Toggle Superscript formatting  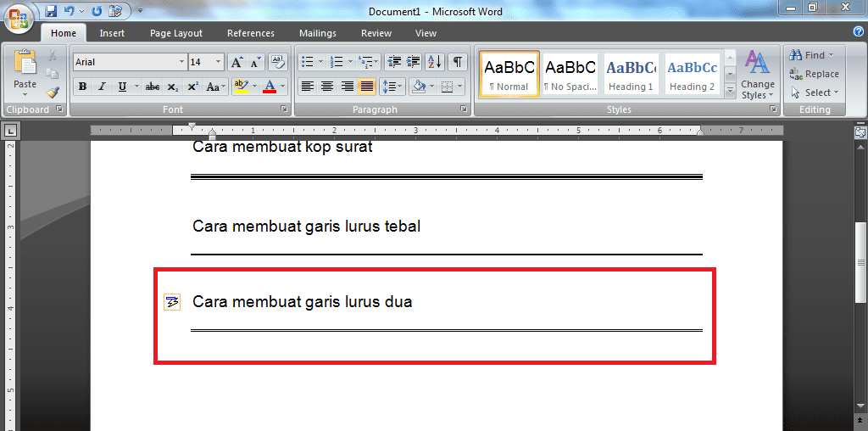tap(192, 87)
